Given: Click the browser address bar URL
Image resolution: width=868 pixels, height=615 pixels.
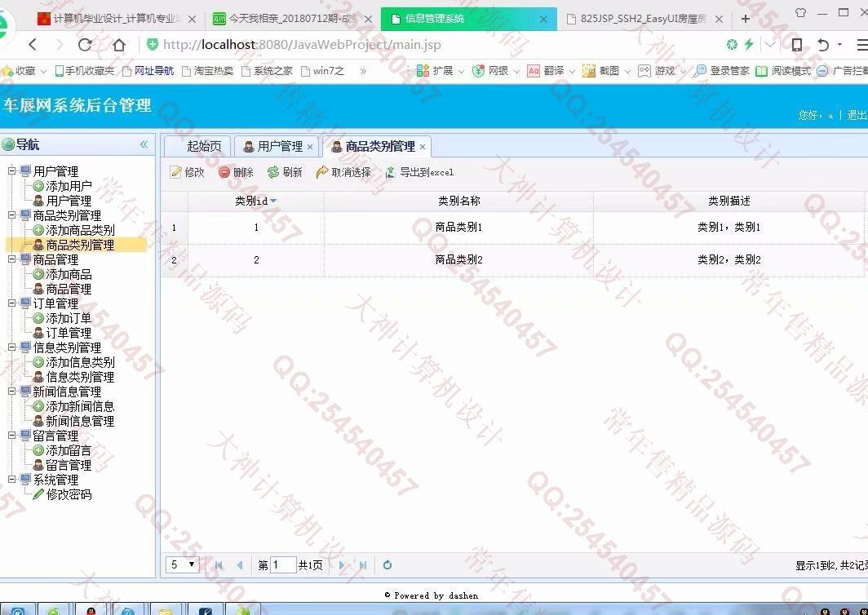Looking at the screenshot, I should coord(302,45).
